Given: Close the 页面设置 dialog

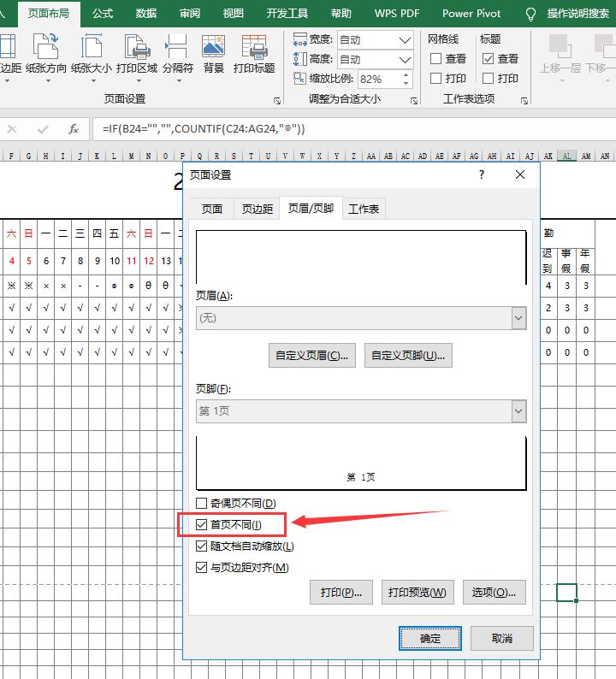Looking at the screenshot, I should pyautogui.click(x=520, y=174).
